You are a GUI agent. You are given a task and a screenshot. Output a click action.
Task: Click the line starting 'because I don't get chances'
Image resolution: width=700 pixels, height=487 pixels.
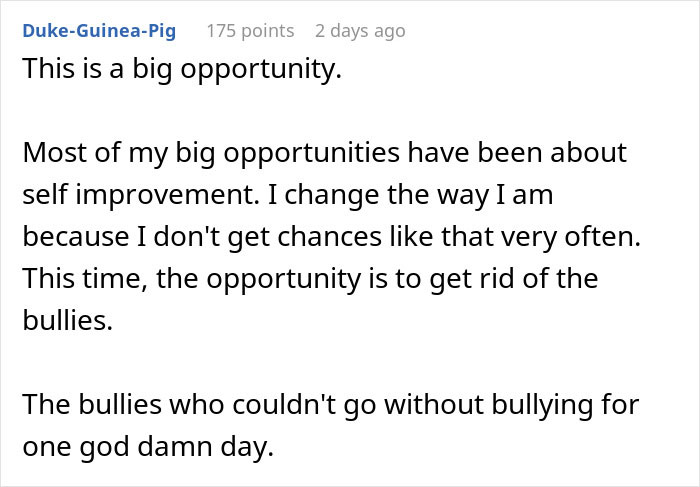332,237
